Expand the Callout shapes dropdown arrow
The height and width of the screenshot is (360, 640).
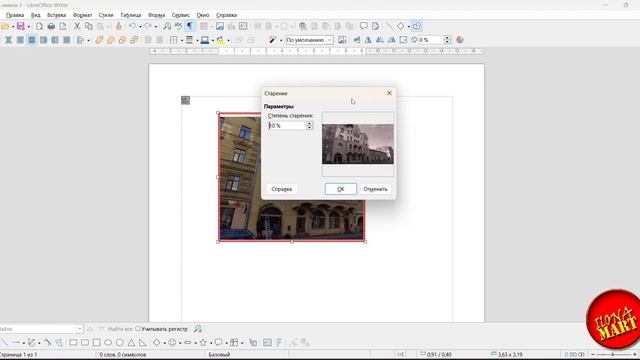tap(226, 343)
